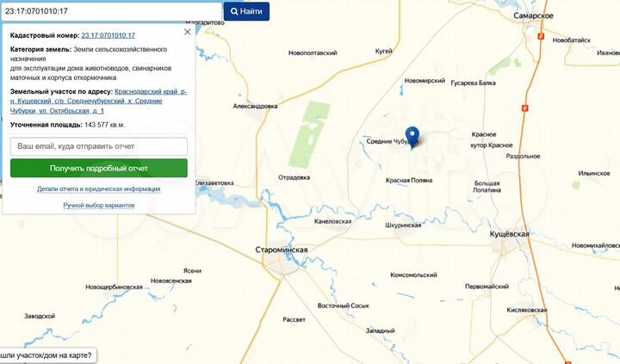This screenshot has width=620, height=364.
Task: Click Получить подробный отчет green button
Action: coord(99,169)
